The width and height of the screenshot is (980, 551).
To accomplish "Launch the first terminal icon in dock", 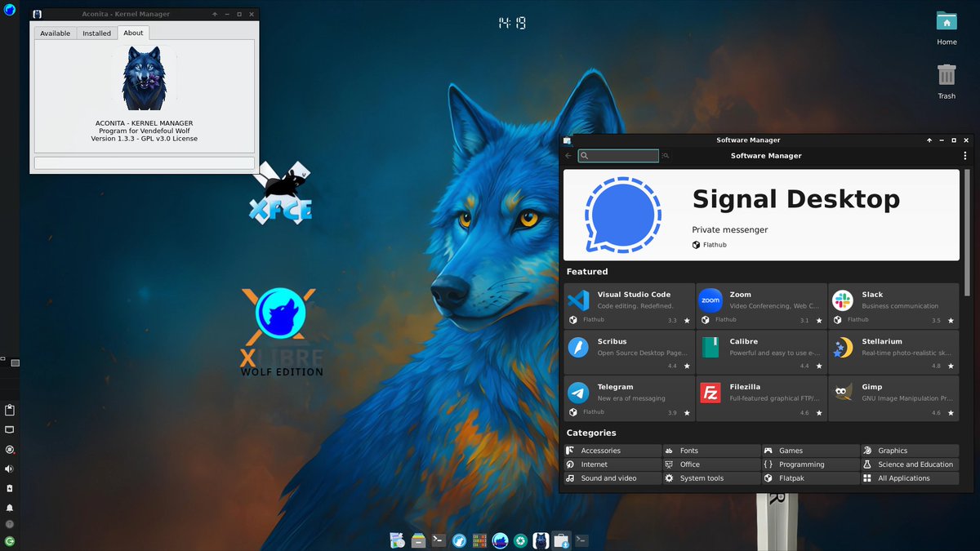I will pyautogui.click(x=439, y=540).
